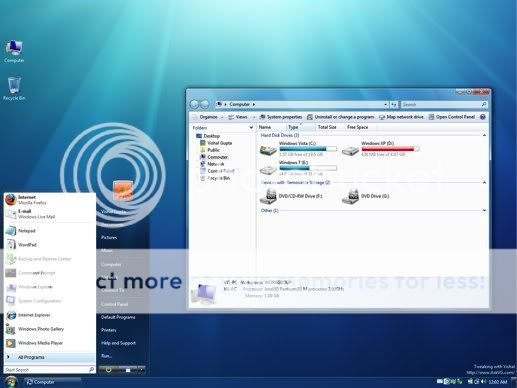
Task: Launch Mozilla Firefox from Start menu
Action: tap(49, 200)
